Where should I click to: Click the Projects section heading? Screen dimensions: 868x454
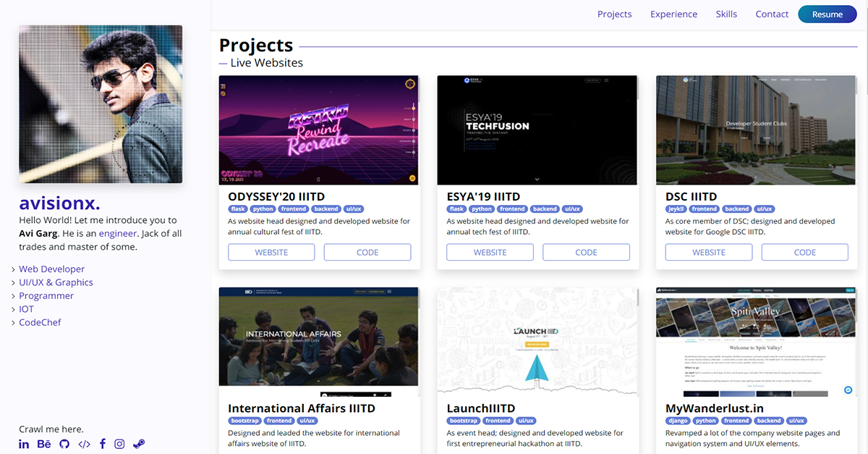(x=256, y=45)
